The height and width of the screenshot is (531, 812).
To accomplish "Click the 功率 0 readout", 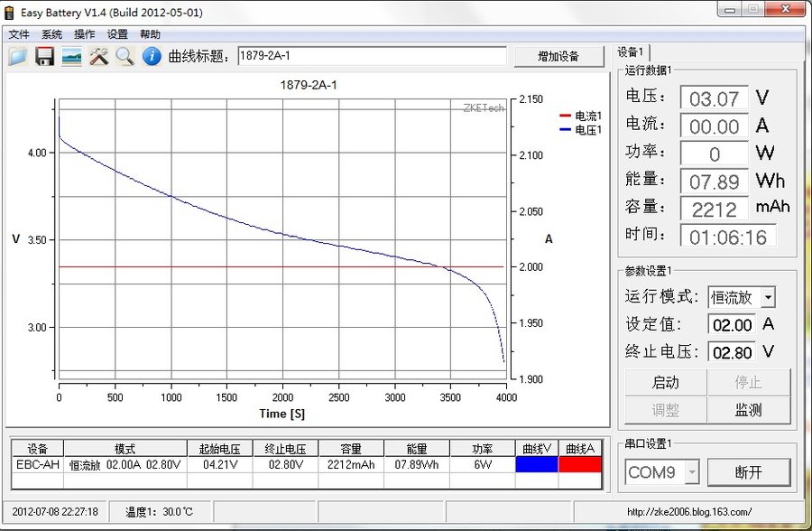I will (x=715, y=154).
